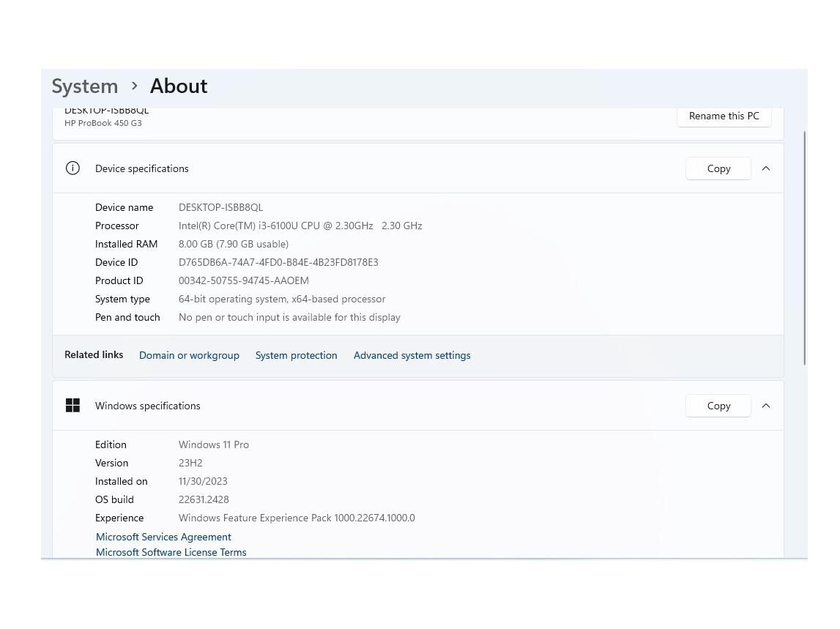This screenshot has height=629, width=840.
Task: Open Microsoft Software License Terms
Action: (x=171, y=552)
